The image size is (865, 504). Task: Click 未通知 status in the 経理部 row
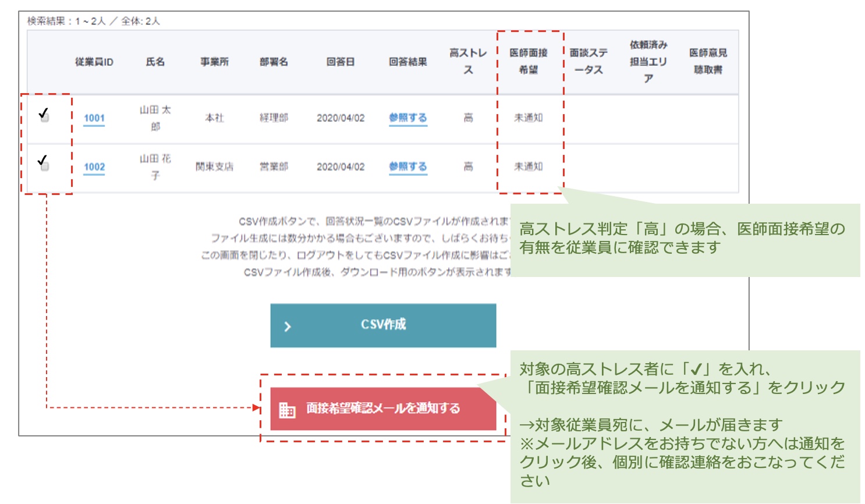529,118
